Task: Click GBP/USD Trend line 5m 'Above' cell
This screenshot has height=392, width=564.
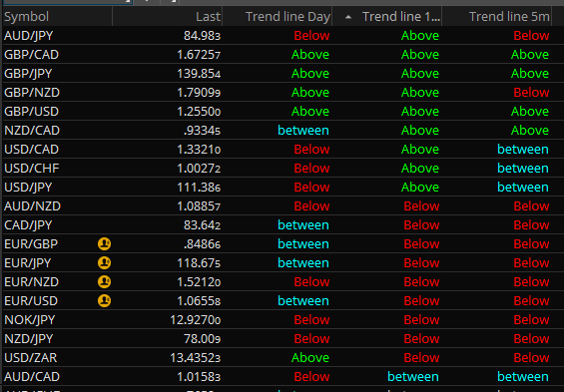Action: (x=530, y=112)
